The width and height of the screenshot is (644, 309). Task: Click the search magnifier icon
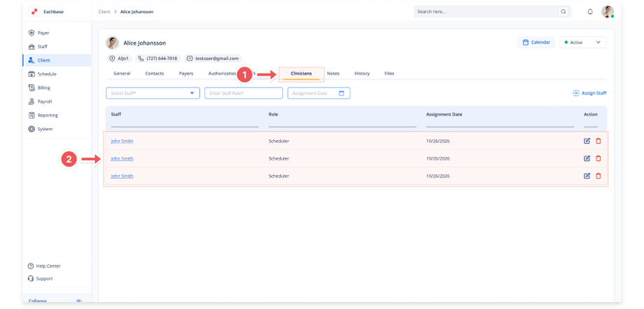[x=563, y=11]
